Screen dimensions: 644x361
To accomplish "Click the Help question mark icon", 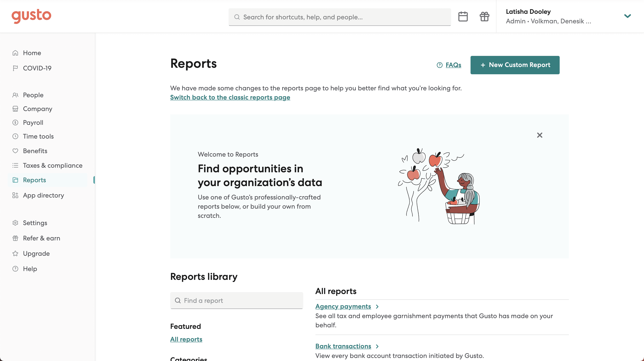I will point(15,269).
